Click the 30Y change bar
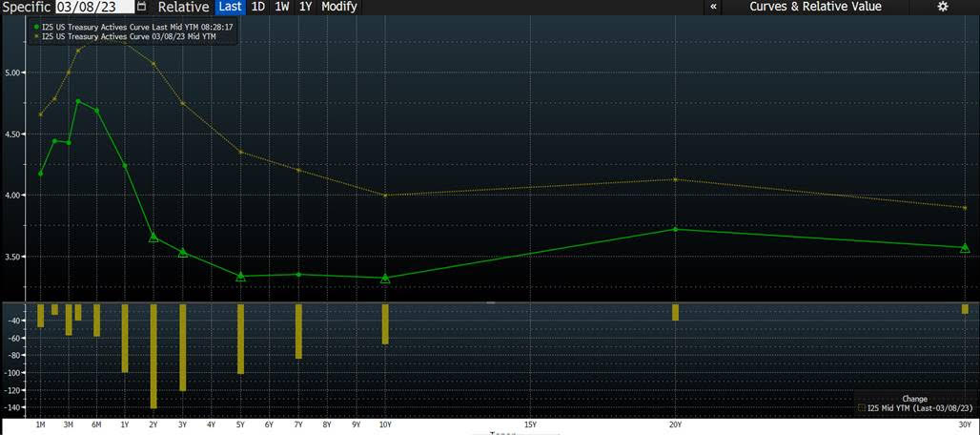Screen dimensions: 980x435 pos(965,309)
